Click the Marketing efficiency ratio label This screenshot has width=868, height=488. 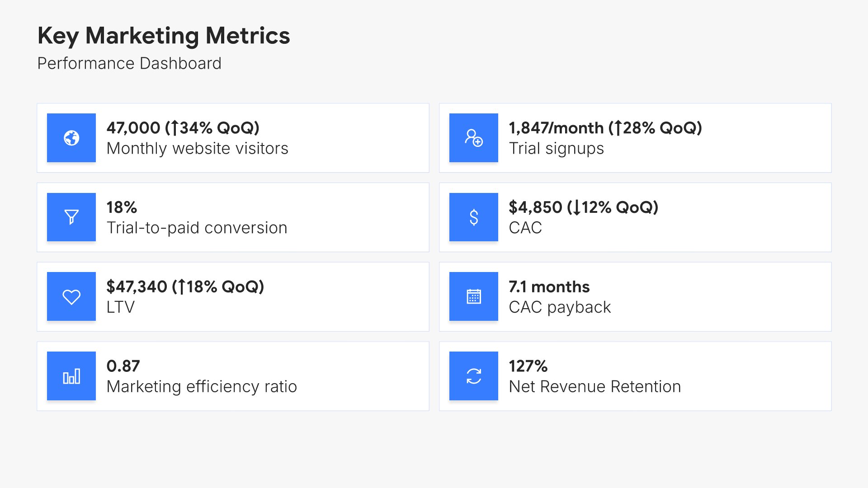tap(202, 387)
